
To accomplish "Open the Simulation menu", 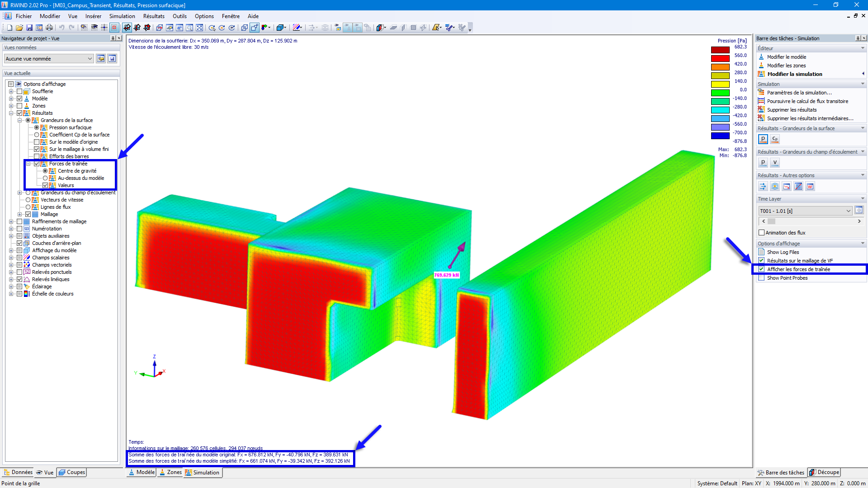I will coord(122,16).
